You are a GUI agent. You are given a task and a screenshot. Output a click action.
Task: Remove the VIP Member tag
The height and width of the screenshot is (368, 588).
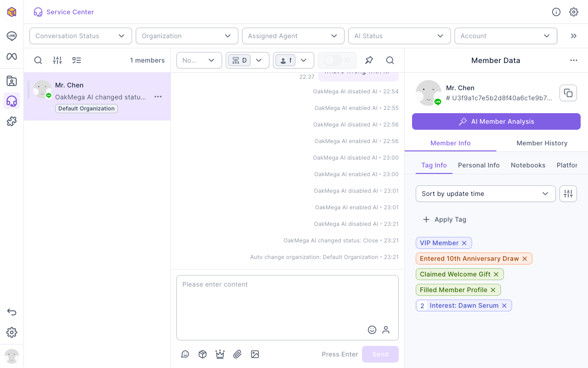pyautogui.click(x=464, y=243)
